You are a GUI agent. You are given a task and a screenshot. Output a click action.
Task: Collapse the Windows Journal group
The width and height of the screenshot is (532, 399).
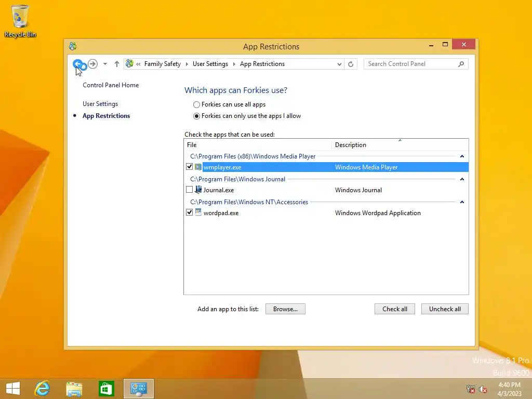(x=462, y=179)
